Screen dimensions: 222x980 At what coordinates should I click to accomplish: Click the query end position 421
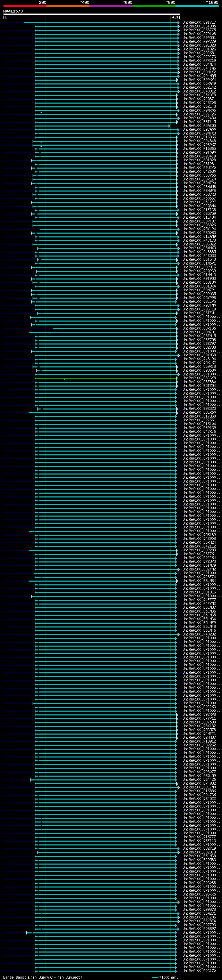pos(175,17)
